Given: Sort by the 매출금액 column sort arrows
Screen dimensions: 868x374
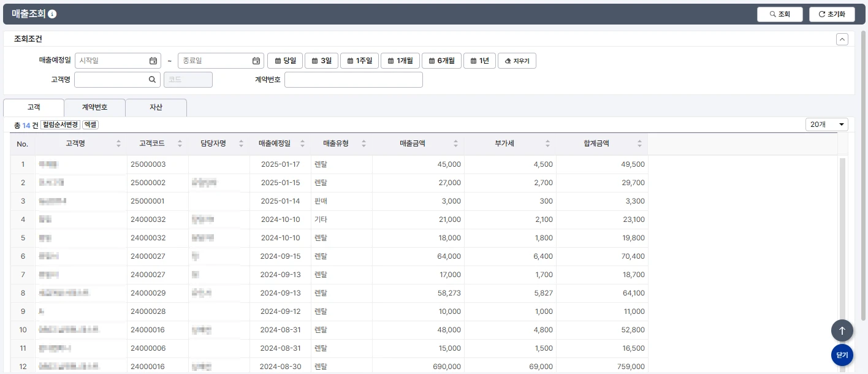Looking at the screenshot, I should coord(455,144).
